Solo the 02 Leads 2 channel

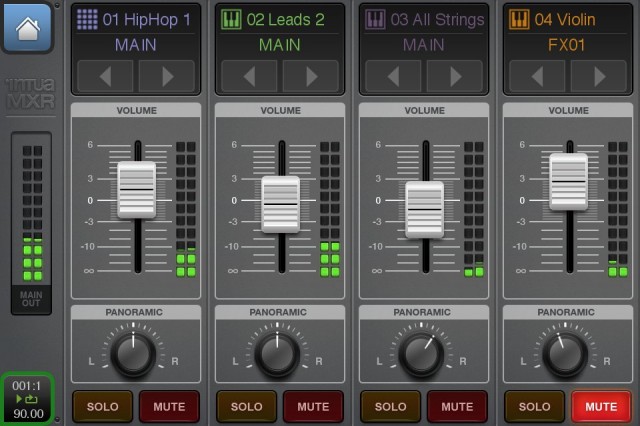(247, 407)
